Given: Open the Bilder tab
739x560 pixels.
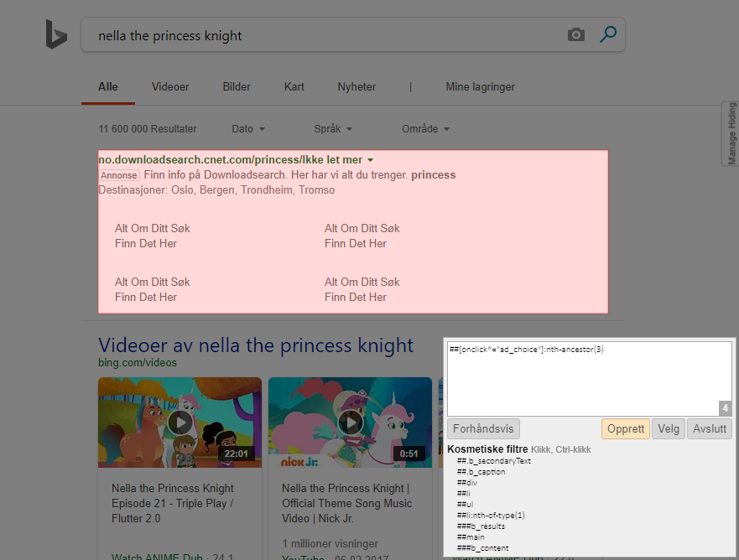Looking at the screenshot, I should 237,86.
